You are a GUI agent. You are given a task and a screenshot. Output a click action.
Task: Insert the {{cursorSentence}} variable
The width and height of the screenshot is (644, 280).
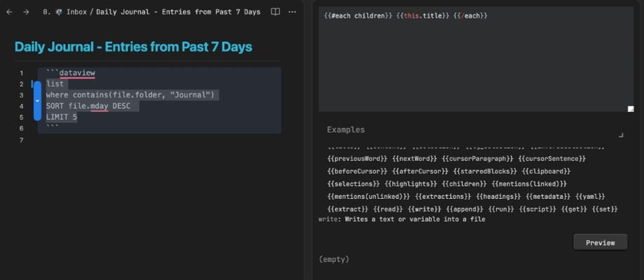point(552,158)
